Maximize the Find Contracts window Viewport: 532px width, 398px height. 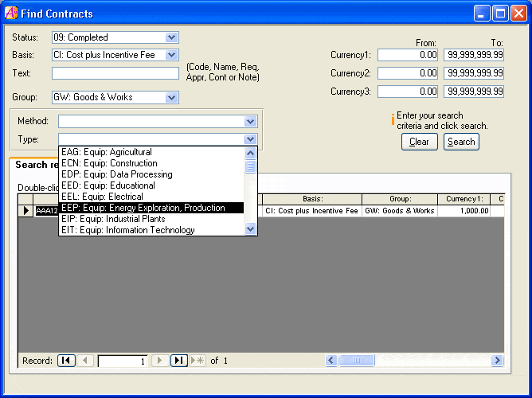500,14
